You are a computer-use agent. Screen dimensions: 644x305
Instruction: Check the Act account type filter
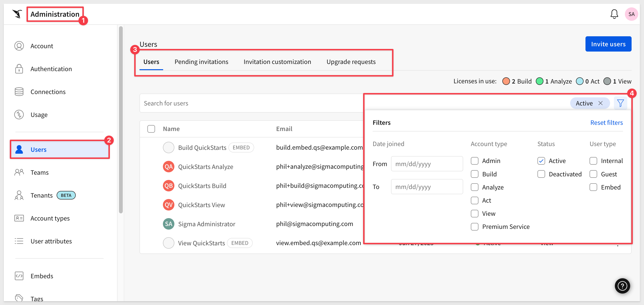[x=474, y=200]
